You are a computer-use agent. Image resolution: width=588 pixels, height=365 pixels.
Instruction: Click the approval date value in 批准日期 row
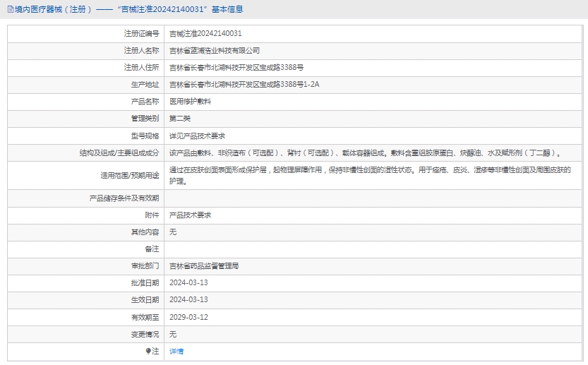point(188,282)
